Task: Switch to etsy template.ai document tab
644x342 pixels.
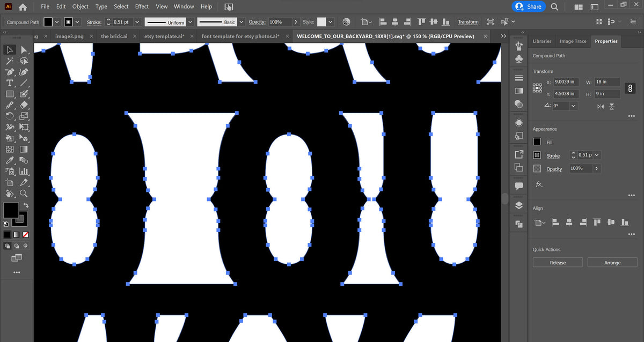Action: pos(165,36)
